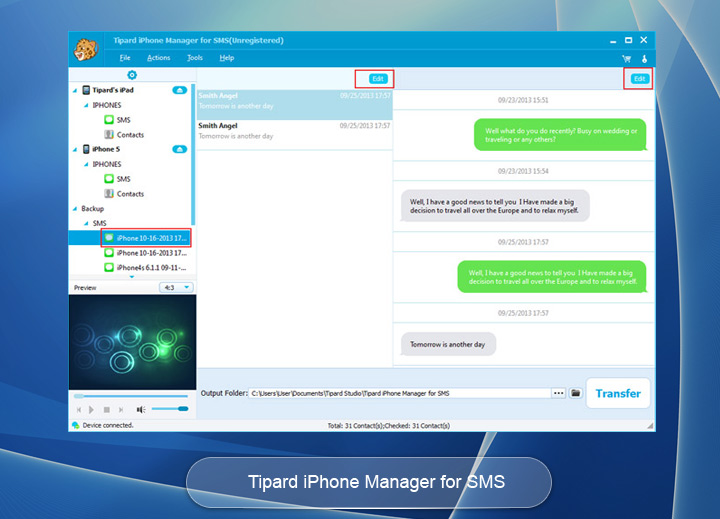The width and height of the screenshot is (720, 519).
Task: Click the gear settings icon above device tree
Action: coord(132,75)
